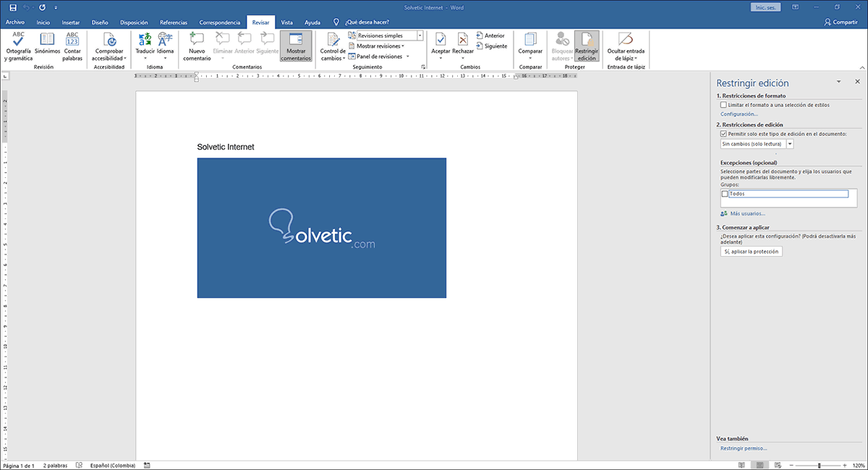Click Sí, aplicar la protección button
This screenshot has height=470, width=868.
pyautogui.click(x=751, y=252)
